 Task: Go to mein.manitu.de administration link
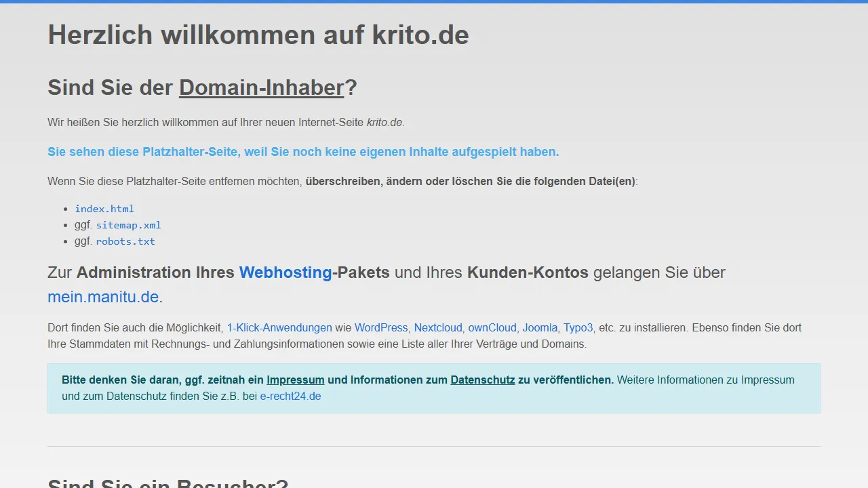pyautogui.click(x=104, y=297)
